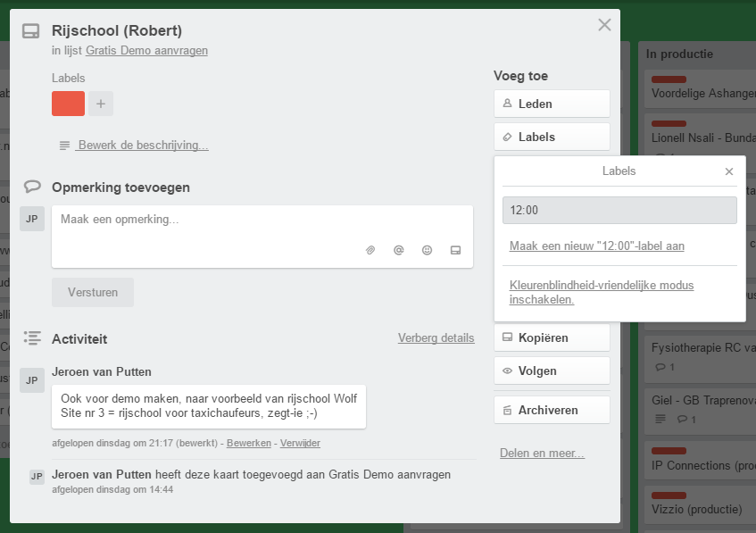Click the eye icon on Volgen button
The image size is (756, 533).
(x=507, y=371)
